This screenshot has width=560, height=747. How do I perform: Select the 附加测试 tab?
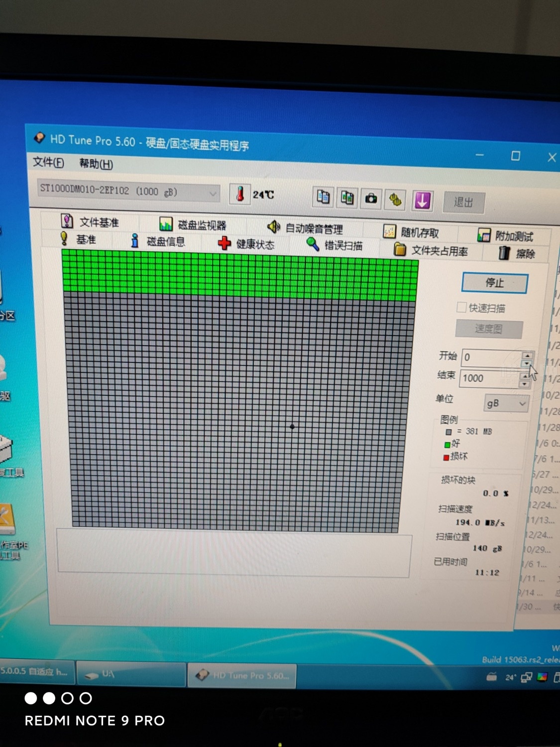point(505,236)
